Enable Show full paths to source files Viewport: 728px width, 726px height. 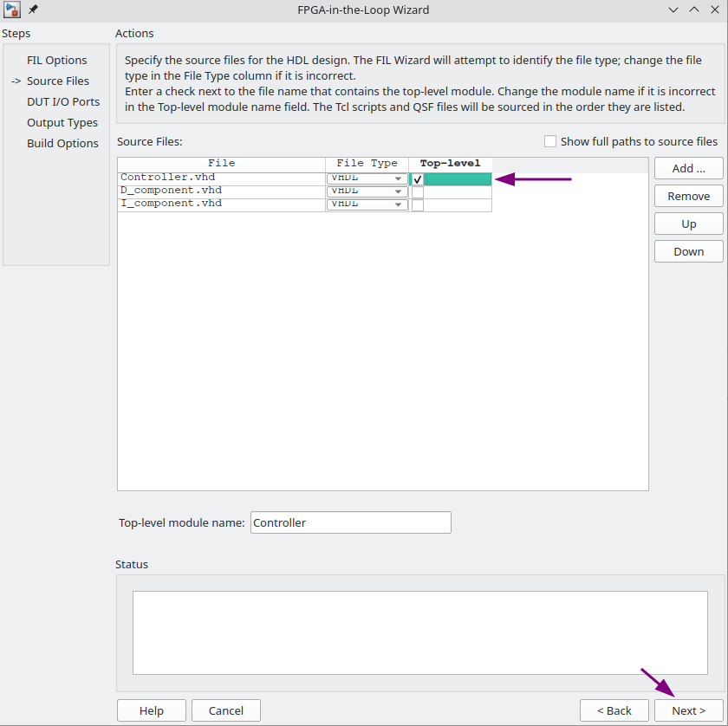550,141
